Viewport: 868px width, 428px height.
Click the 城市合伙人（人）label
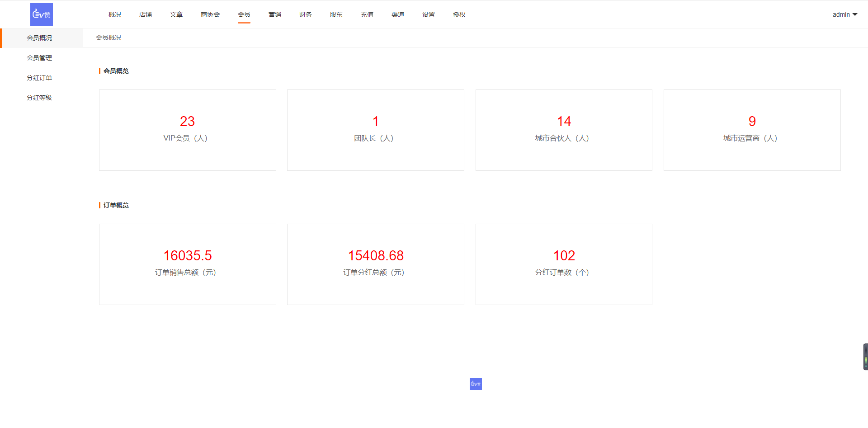coord(562,138)
